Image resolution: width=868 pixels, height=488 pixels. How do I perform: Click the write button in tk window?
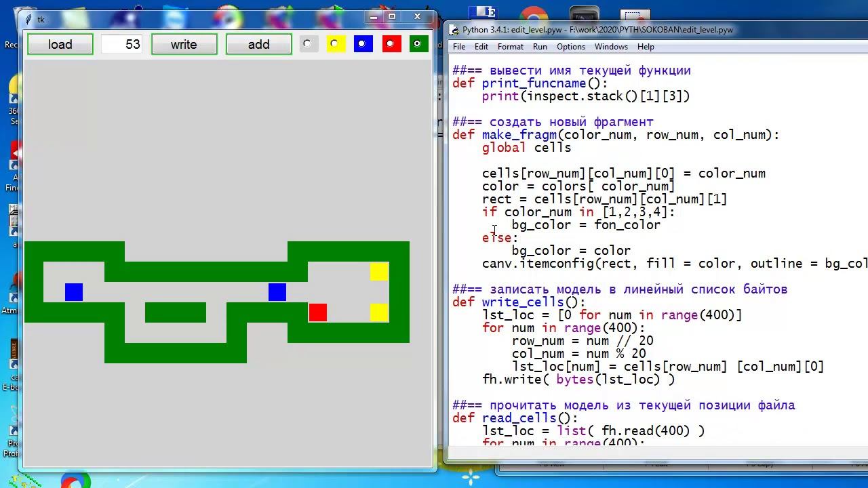(x=184, y=45)
